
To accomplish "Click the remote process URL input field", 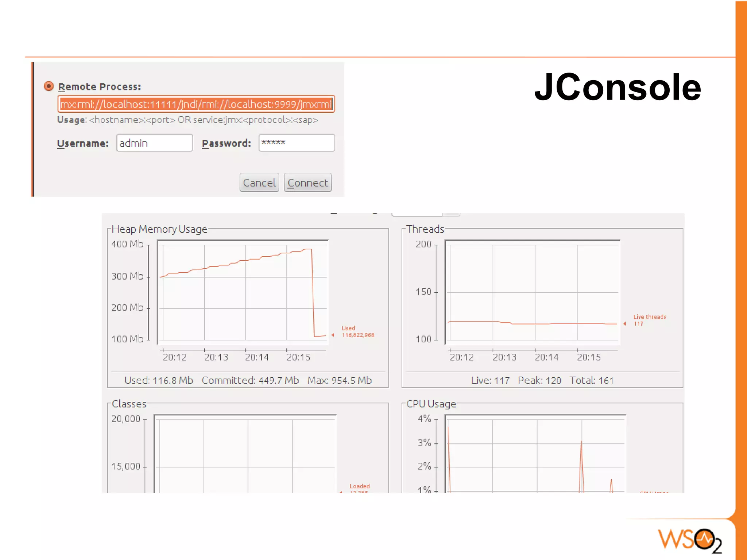I will point(196,104).
